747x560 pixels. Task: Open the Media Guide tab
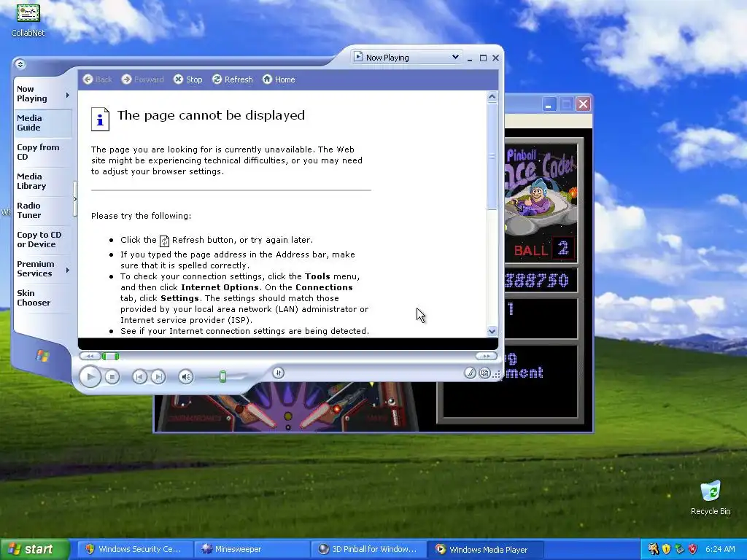pyautogui.click(x=43, y=122)
